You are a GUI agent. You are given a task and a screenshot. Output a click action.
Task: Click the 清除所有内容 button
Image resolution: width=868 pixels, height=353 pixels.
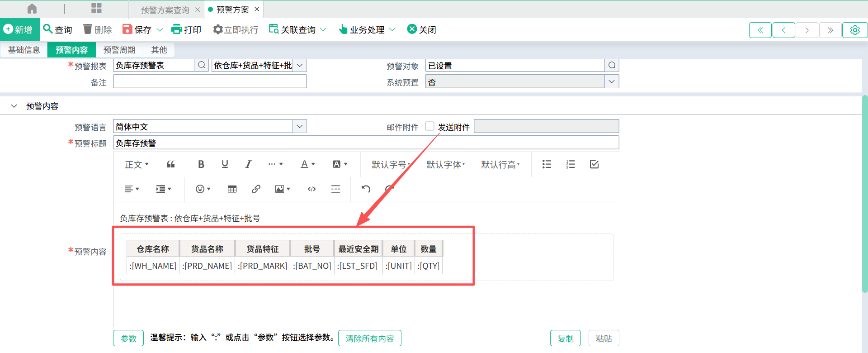pos(369,338)
